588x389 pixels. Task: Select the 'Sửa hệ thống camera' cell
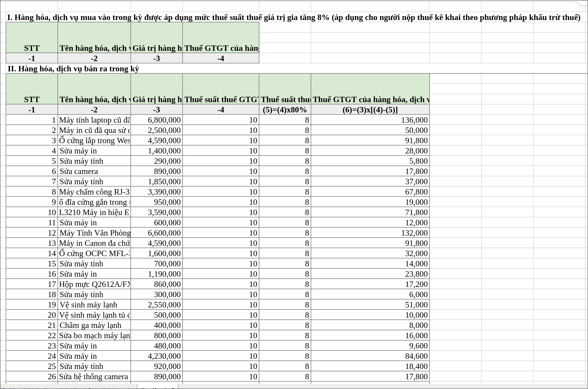tap(94, 377)
